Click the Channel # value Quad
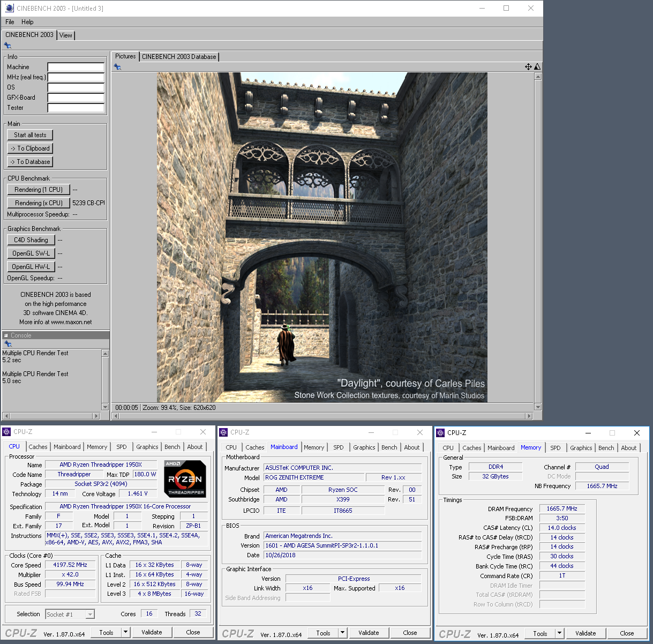 pos(602,467)
